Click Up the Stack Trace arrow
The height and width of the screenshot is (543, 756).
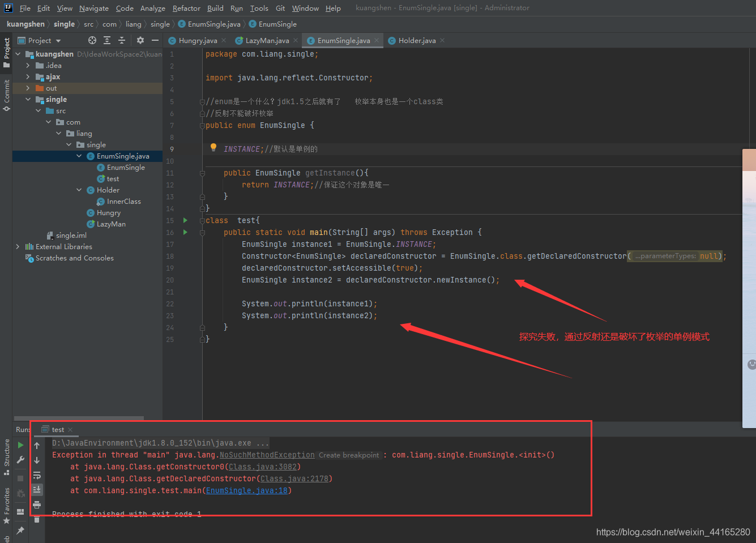click(37, 446)
